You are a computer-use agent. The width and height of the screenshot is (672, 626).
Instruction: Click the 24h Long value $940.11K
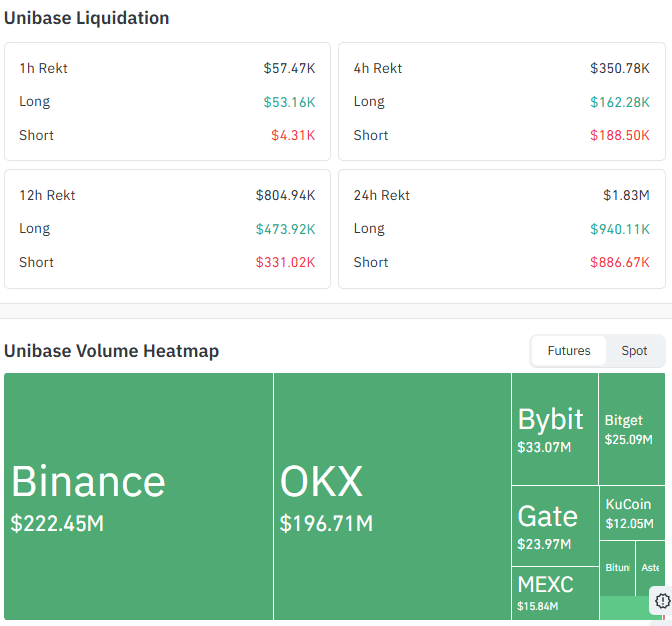(620, 229)
